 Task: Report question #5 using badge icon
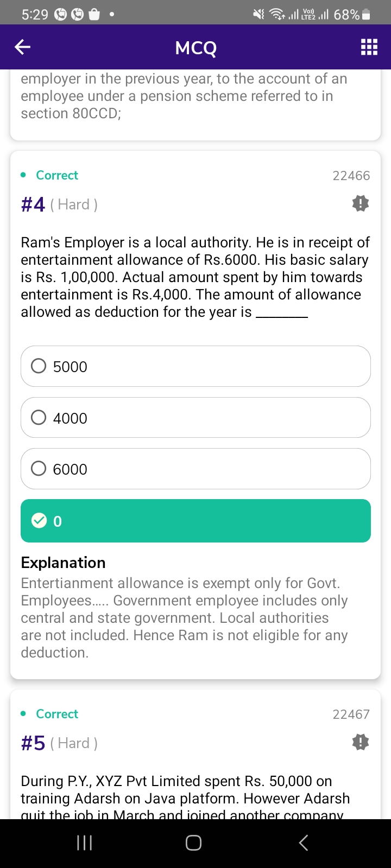361,742
